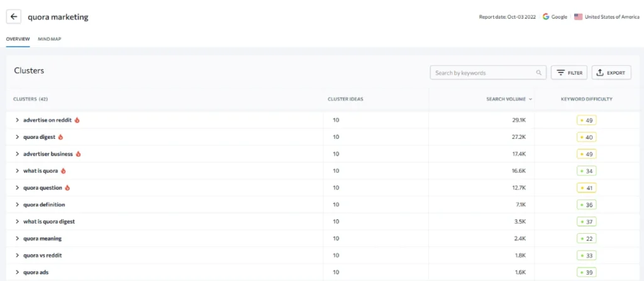
Task: Click fire icon next to quora digest
Action: click(60, 137)
